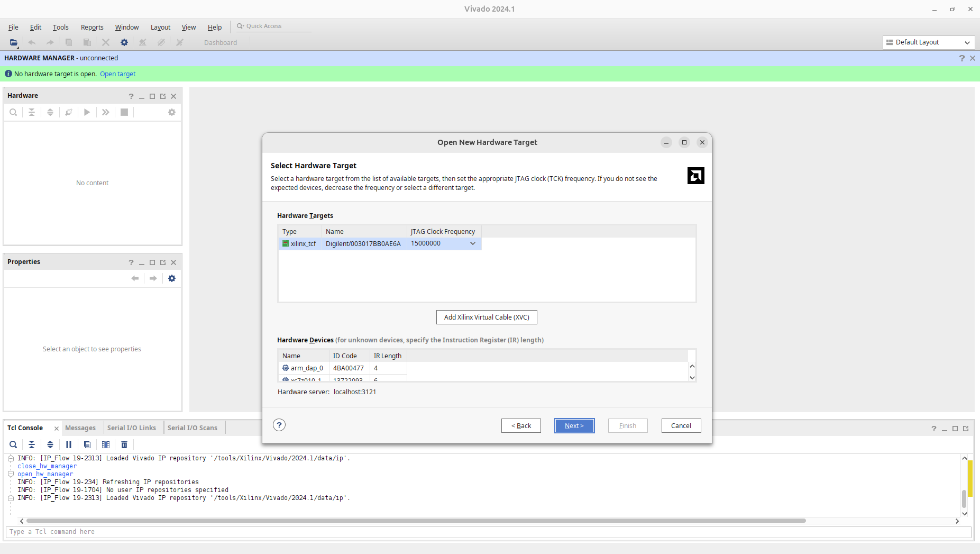Click the Tcl Console search icon
Screen dimensions: 980x554
13,444
